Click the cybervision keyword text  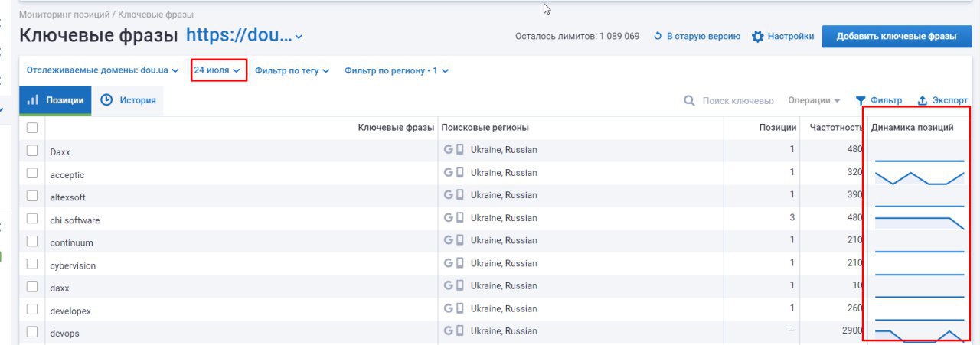click(73, 265)
